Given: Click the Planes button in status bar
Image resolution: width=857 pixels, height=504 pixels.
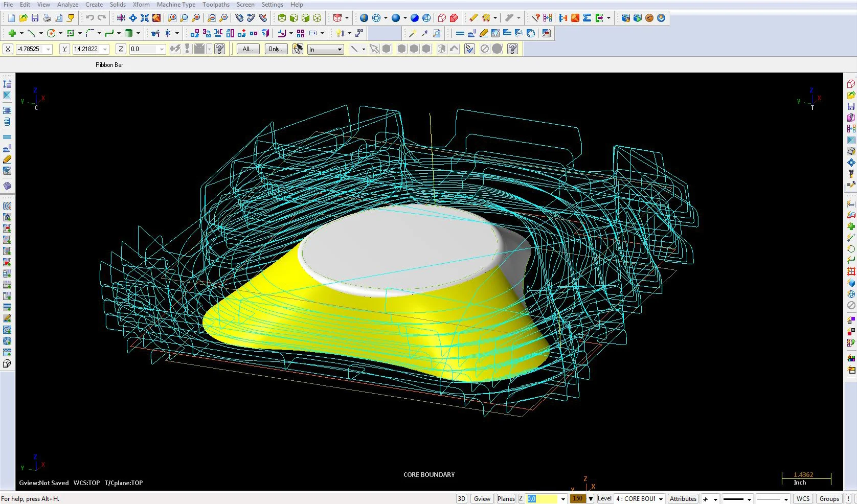Looking at the screenshot, I should tap(506, 499).
